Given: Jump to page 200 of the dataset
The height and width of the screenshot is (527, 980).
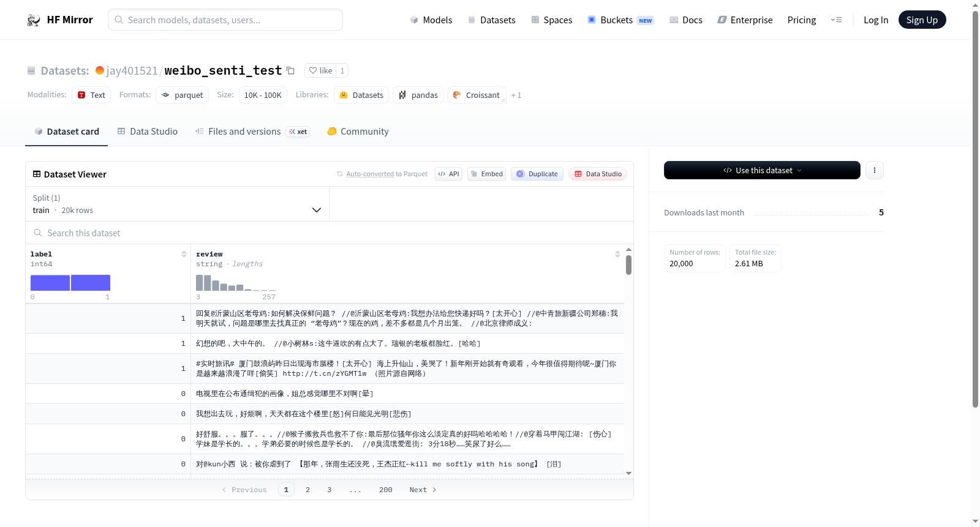Looking at the screenshot, I should (x=386, y=490).
